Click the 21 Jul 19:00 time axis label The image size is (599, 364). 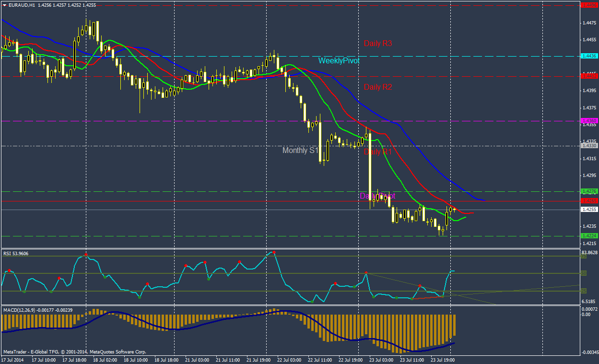(258, 359)
